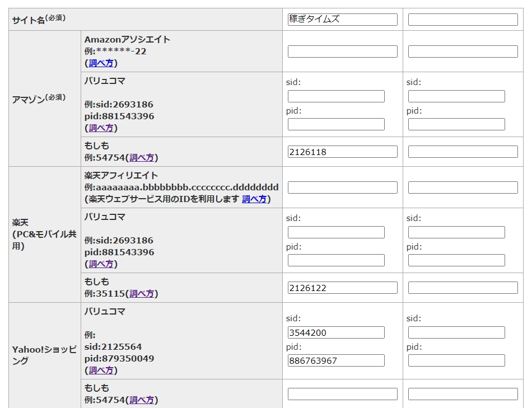Click Amazon バリュコマ pid field in first column
This screenshot has width=532, height=408.
(x=336, y=124)
